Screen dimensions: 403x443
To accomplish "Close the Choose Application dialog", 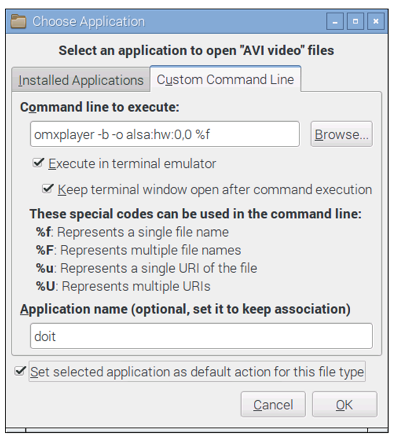I will point(376,22).
